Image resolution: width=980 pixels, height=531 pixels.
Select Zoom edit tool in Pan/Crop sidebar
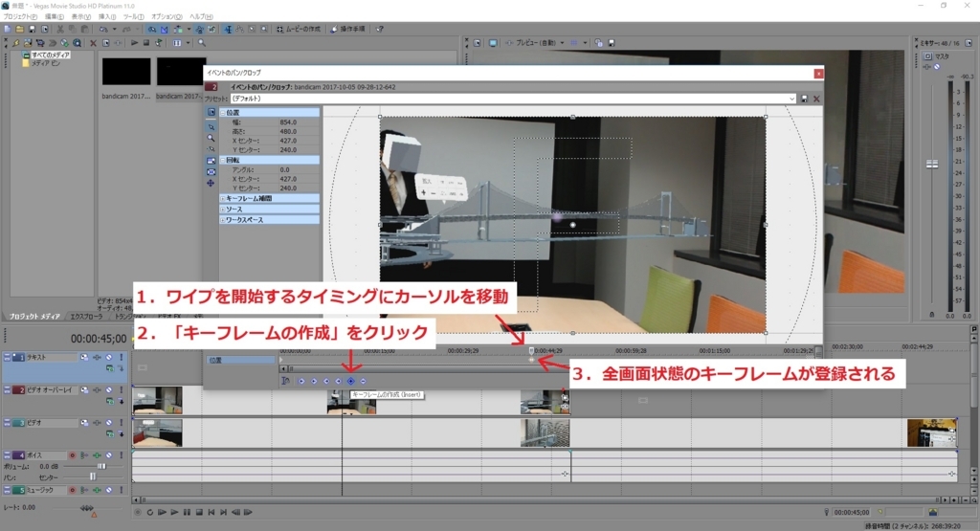click(212, 138)
